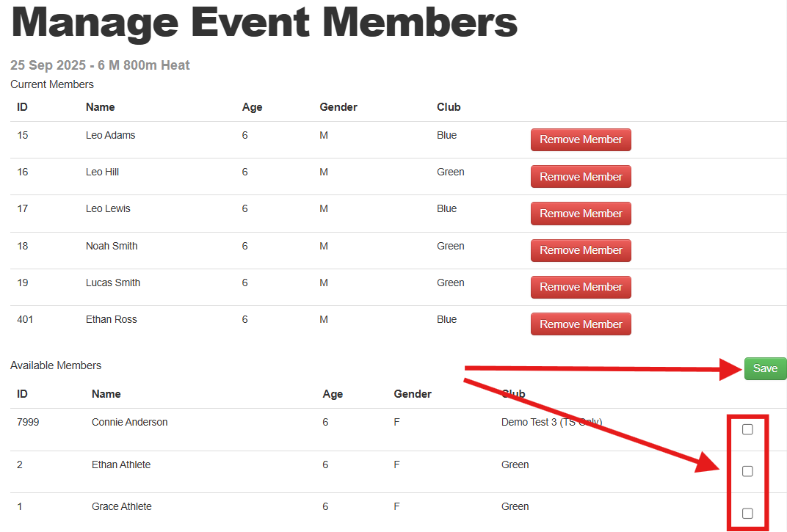The image size is (787, 532).
Task: Remove Lucas Smith from the heat
Action: [581, 287]
